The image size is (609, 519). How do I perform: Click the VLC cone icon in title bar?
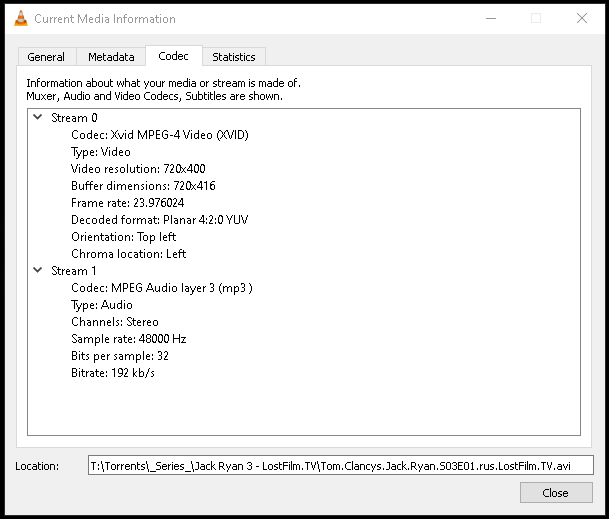pyautogui.click(x=21, y=18)
